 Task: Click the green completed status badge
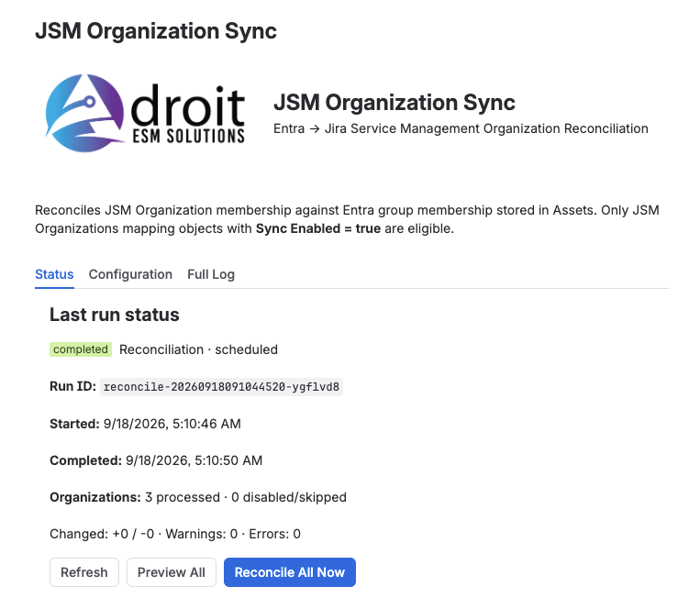click(81, 349)
